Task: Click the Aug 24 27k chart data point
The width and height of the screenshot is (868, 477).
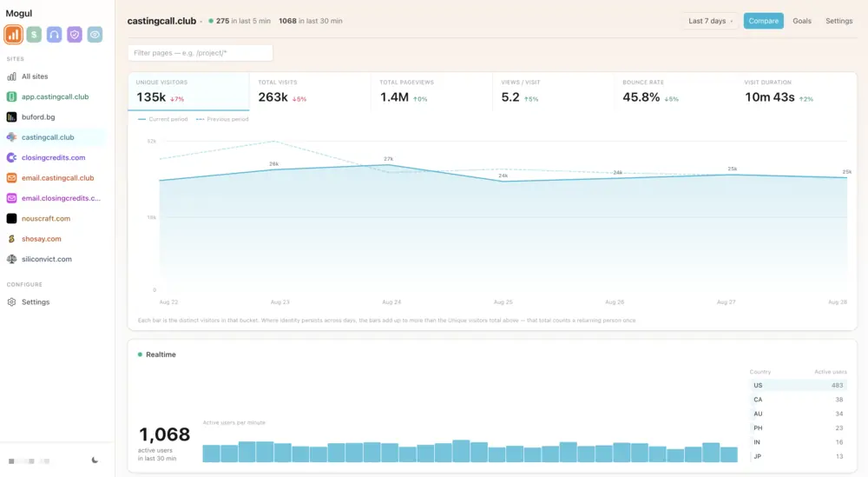Action: click(389, 164)
